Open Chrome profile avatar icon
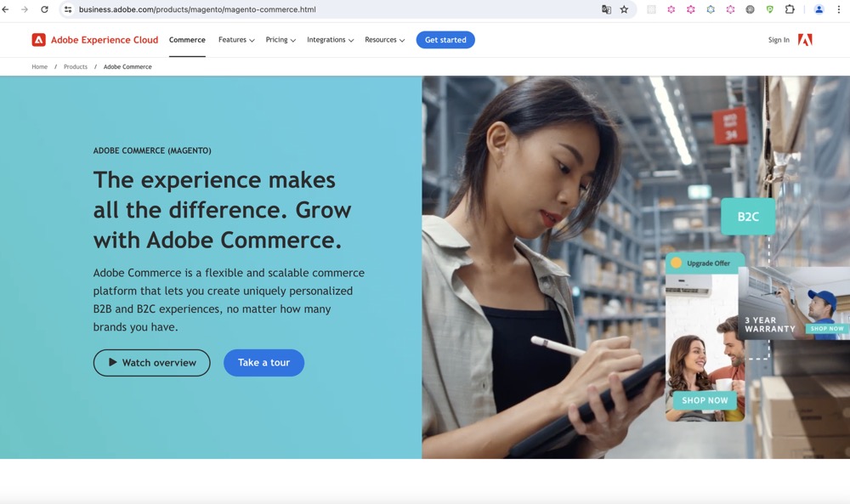The height and width of the screenshot is (504, 850). tap(819, 9)
